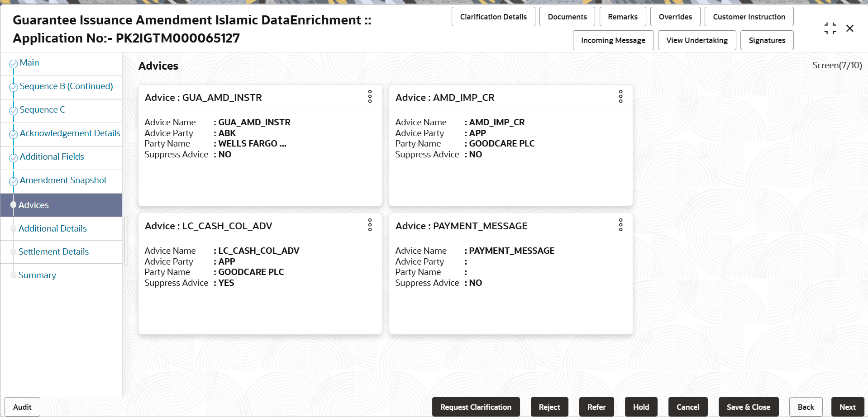Click 'Advice : LC_CASH_COL_ADV' card title
Image resolution: width=868 pixels, height=417 pixels.
(208, 226)
